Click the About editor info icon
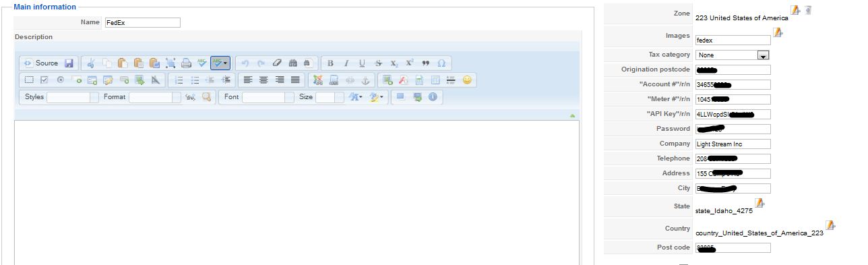 click(x=433, y=97)
